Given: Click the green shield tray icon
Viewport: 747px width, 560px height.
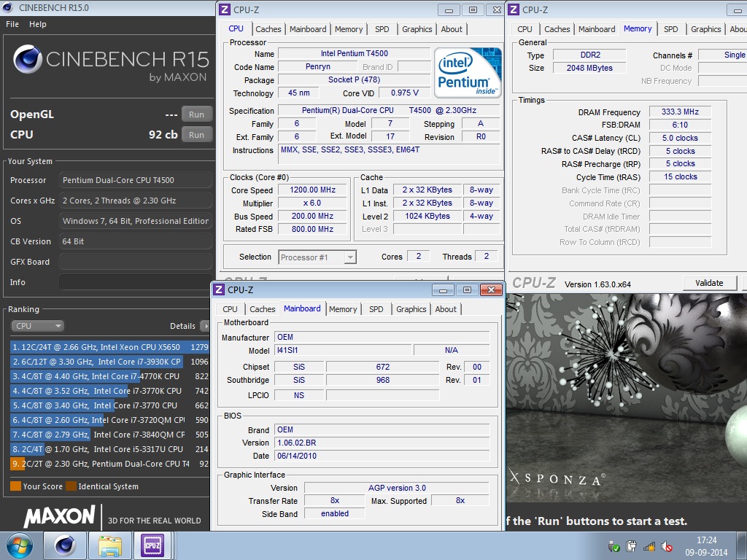Looking at the screenshot, I should click(x=614, y=547).
